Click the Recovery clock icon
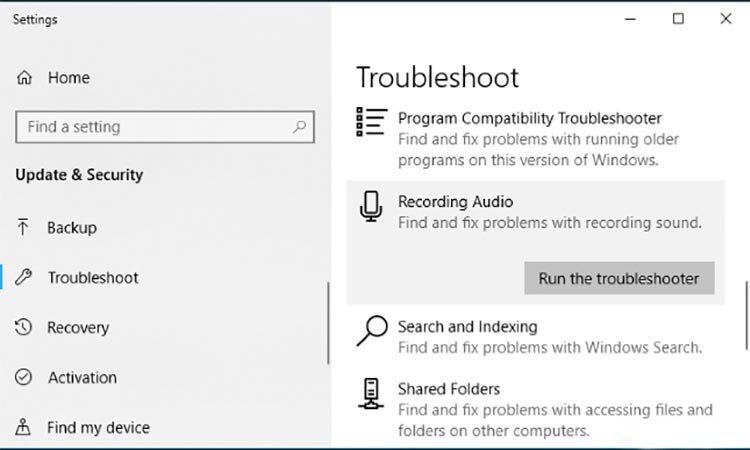Screen dimensions: 750x450 (23, 327)
